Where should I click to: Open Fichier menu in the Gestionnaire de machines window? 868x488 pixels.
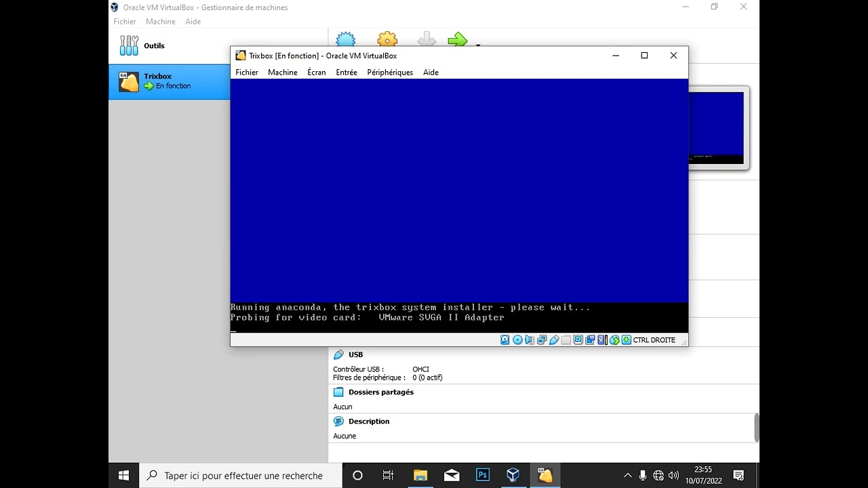pos(125,22)
